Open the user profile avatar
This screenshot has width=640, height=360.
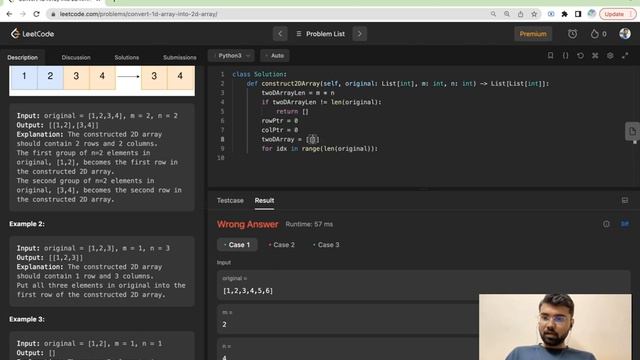624,34
